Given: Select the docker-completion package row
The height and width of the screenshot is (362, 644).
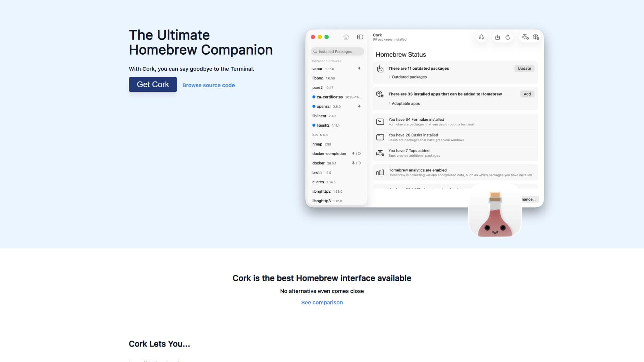Looking at the screenshot, I should [336, 154].
